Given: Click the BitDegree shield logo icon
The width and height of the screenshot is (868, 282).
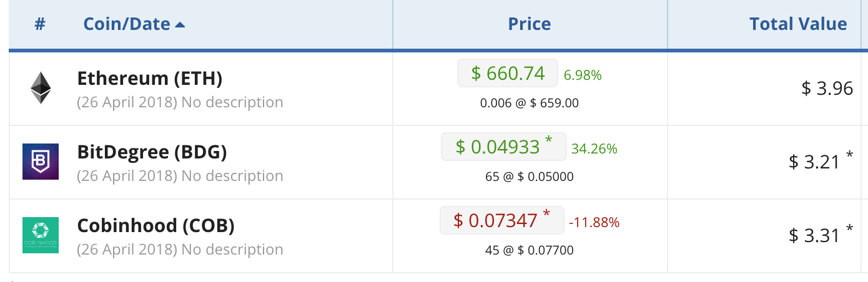Looking at the screenshot, I should click(41, 162).
